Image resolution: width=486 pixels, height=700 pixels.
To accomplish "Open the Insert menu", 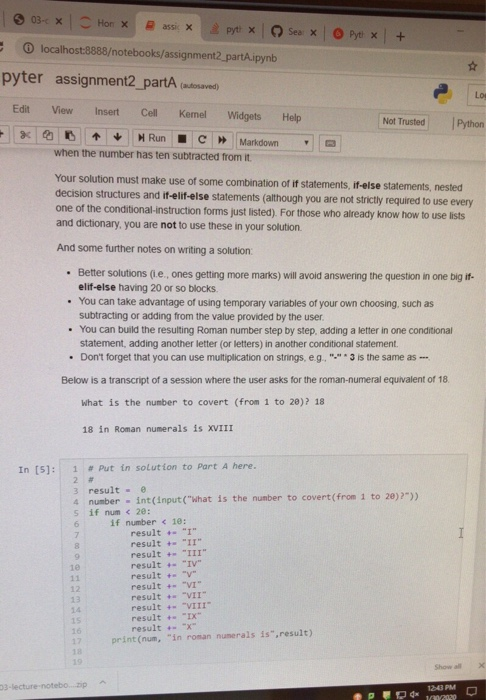I will (107, 112).
